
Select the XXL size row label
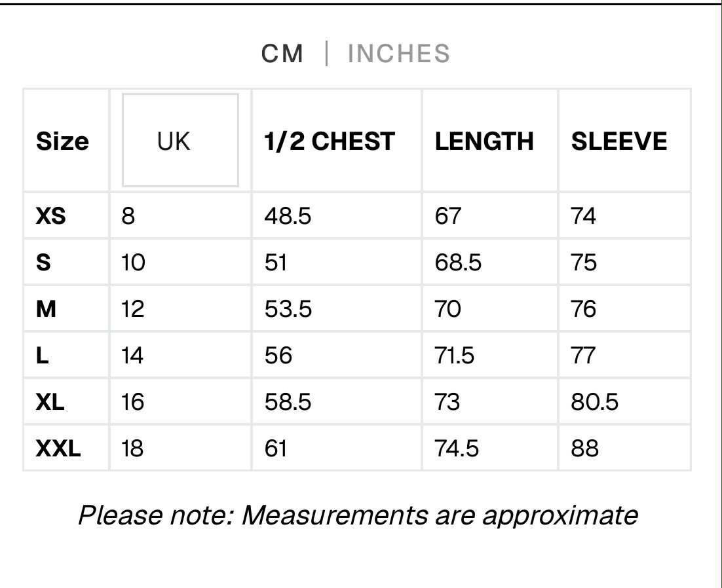click(x=58, y=448)
